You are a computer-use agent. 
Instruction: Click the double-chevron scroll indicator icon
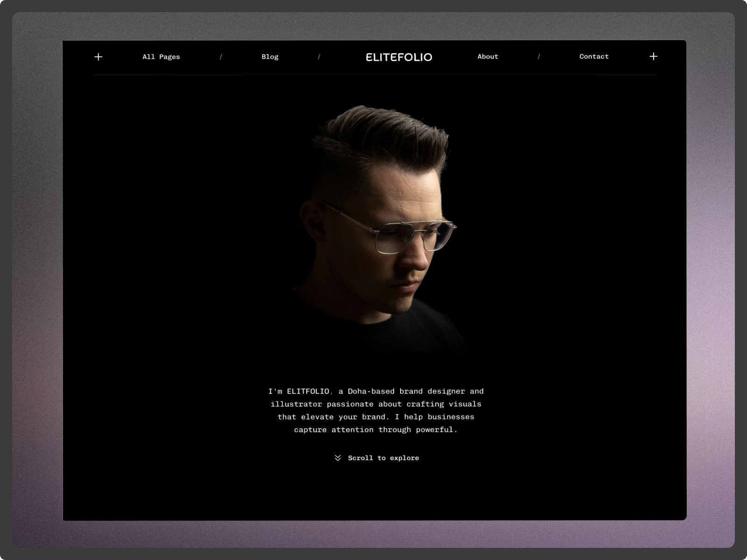coord(338,458)
